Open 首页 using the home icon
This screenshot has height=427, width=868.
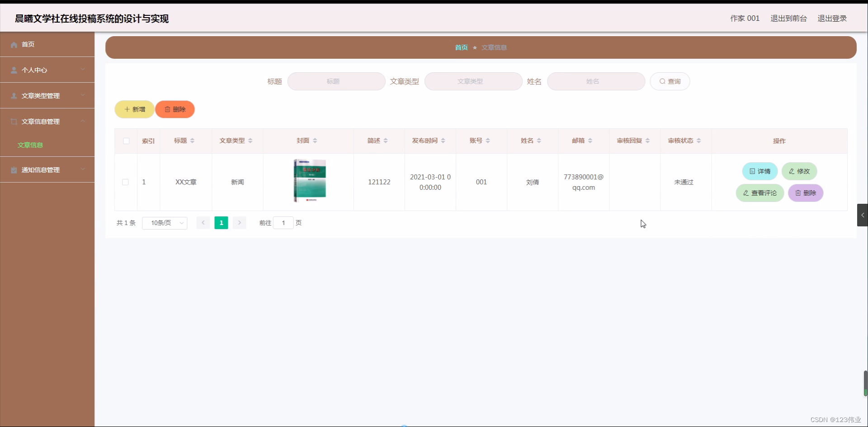tap(14, 44)
